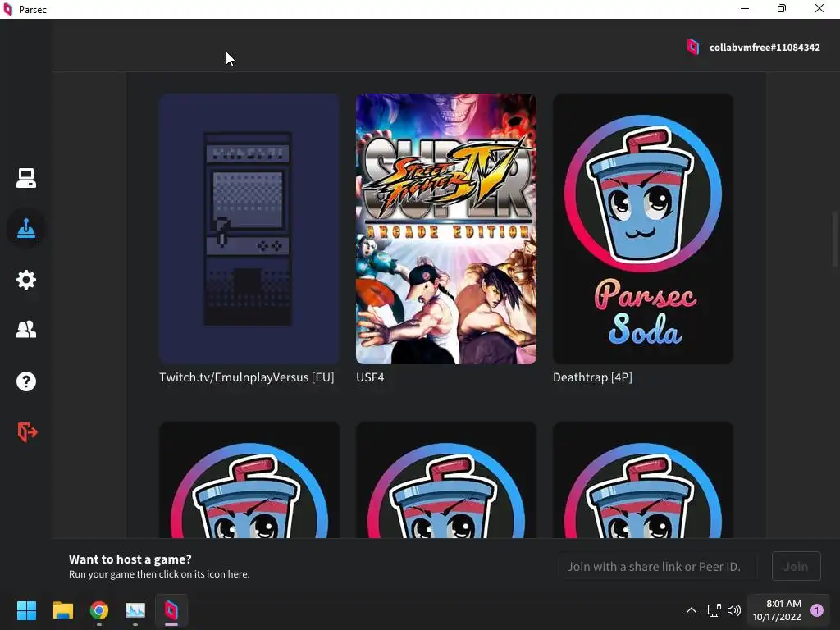Click the Parsec taskbar icon

(171, 610)
